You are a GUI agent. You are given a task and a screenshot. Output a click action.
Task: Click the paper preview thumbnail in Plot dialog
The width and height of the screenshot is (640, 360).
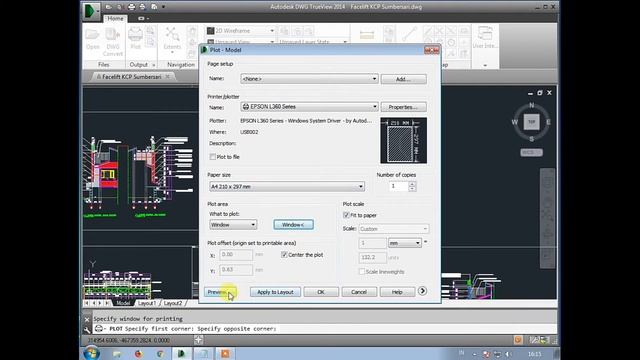(x=404, y=140)
